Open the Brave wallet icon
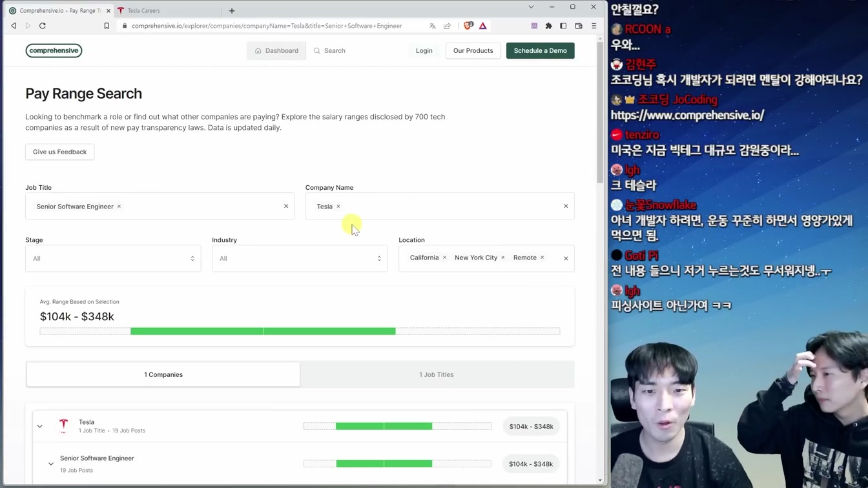The height and width of the screenshot is (488, 868). pyautogui.click(x=579, y=26)
